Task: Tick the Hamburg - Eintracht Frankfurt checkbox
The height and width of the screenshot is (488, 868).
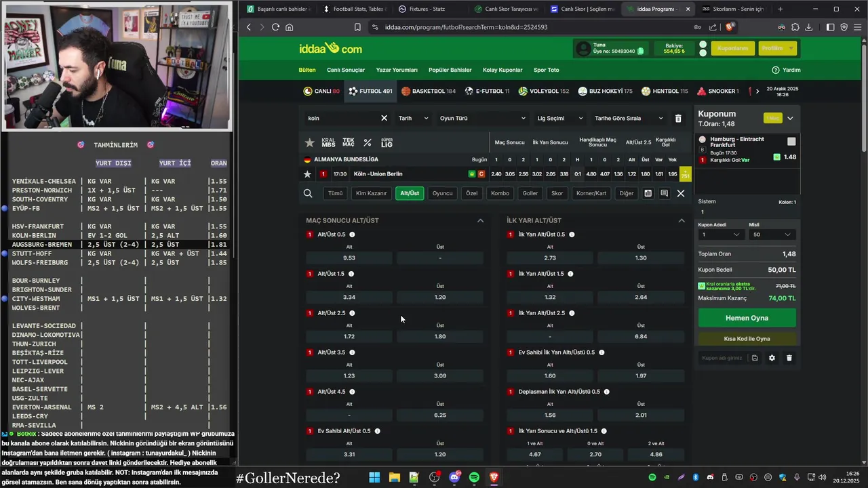Action: coord(791,142)
